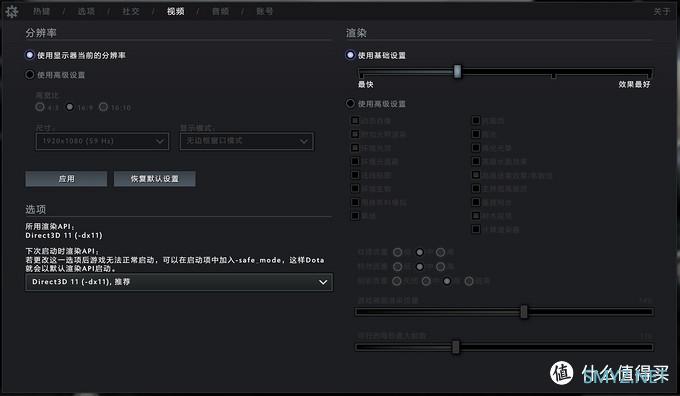This screenshot has height=396, width=680.
Task: Toggle the 法线贴图 checkbox
Action: coord(355,175)
